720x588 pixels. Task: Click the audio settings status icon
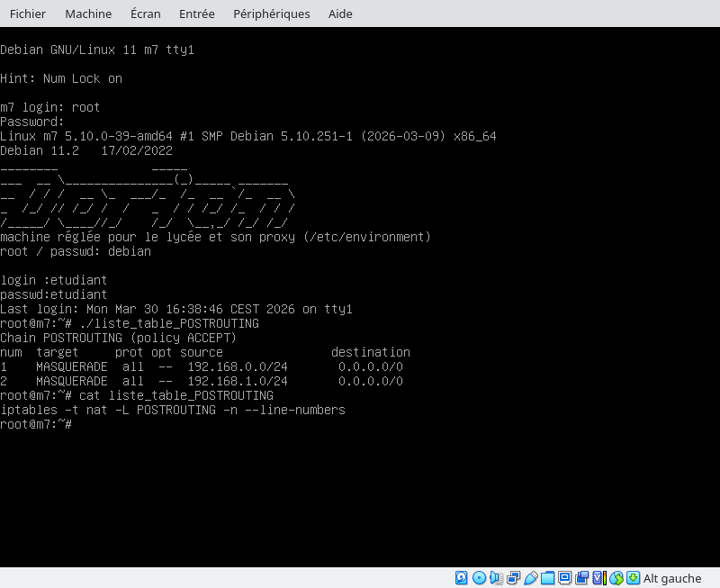click(x=496, y=578)
